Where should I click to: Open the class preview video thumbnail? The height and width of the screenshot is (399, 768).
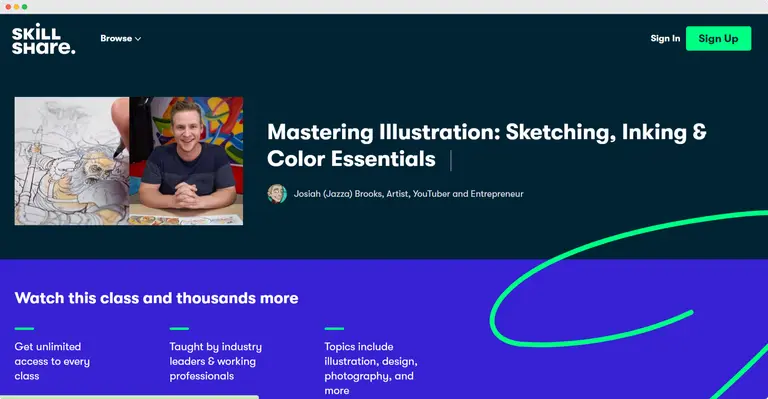[129, 161]
